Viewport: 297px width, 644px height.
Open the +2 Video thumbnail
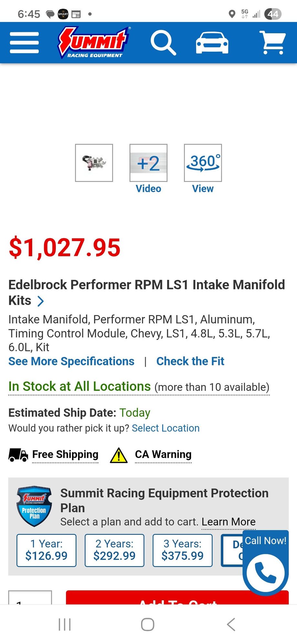coord(148,163)
